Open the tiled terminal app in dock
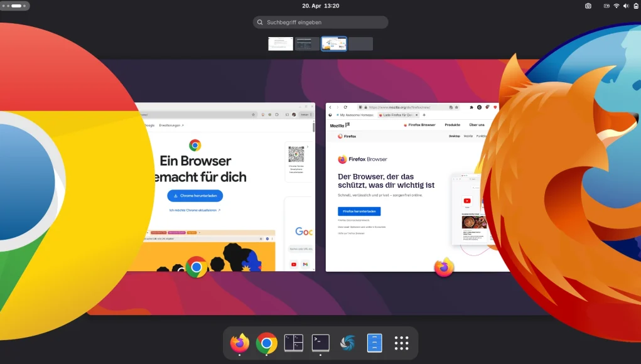 coord(294,343)
